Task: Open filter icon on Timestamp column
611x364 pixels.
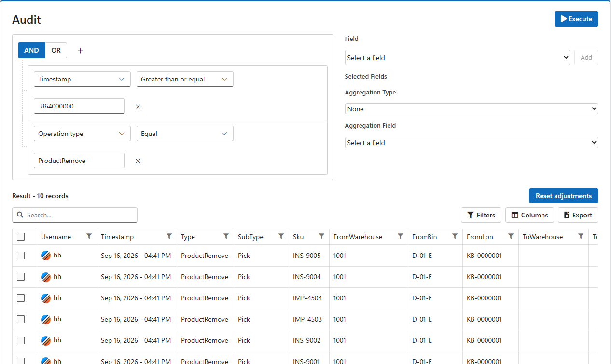Action: point(169,236)
